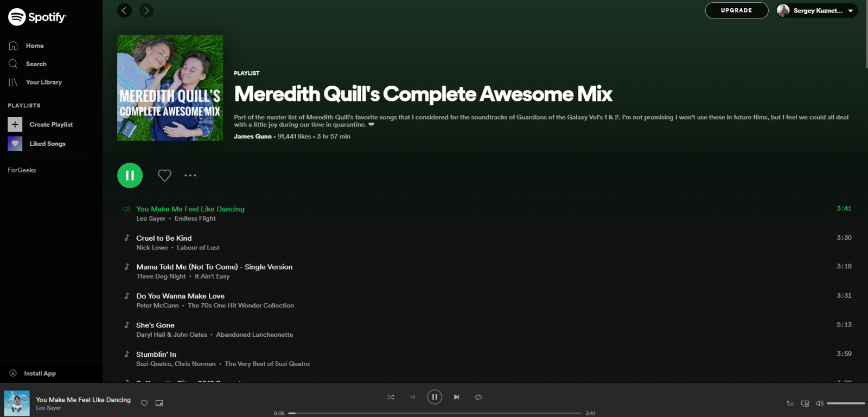Viewport: 868px width, 417px height.
Task: Toggle repeat mode
Action: [x=478, y=397]
